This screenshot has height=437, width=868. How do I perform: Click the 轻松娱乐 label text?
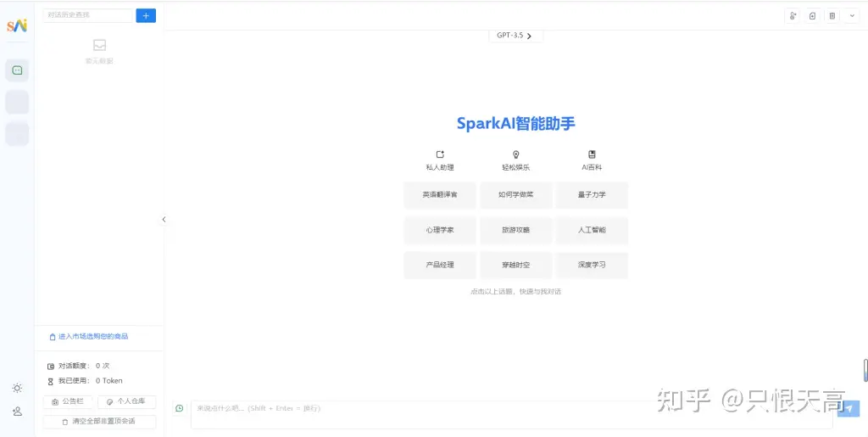coord(516,167)
